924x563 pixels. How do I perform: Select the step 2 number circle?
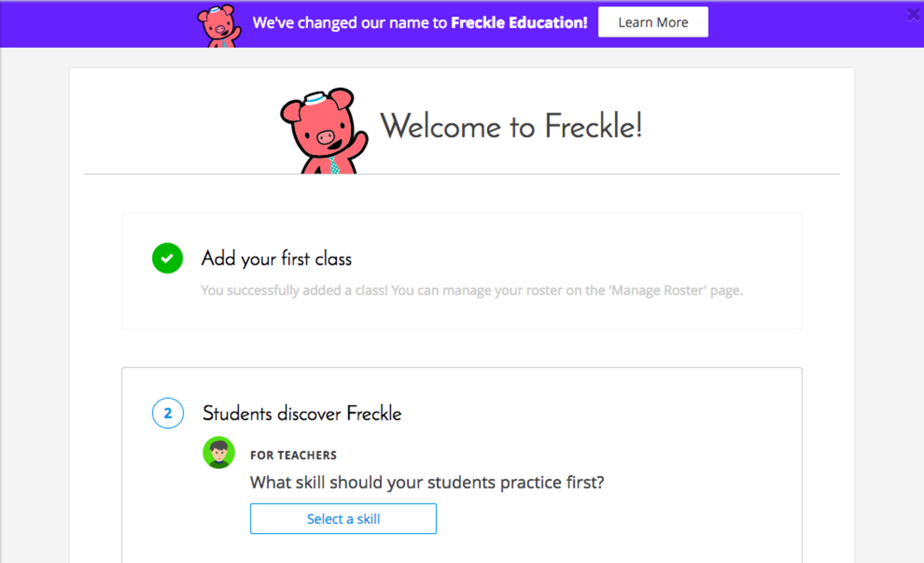click(168, 413)
